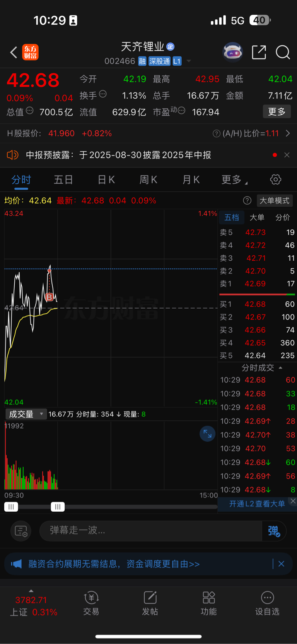Expand stock code dropdown triangle
Viewport: 297px width, 644px height.
[189, 61]
